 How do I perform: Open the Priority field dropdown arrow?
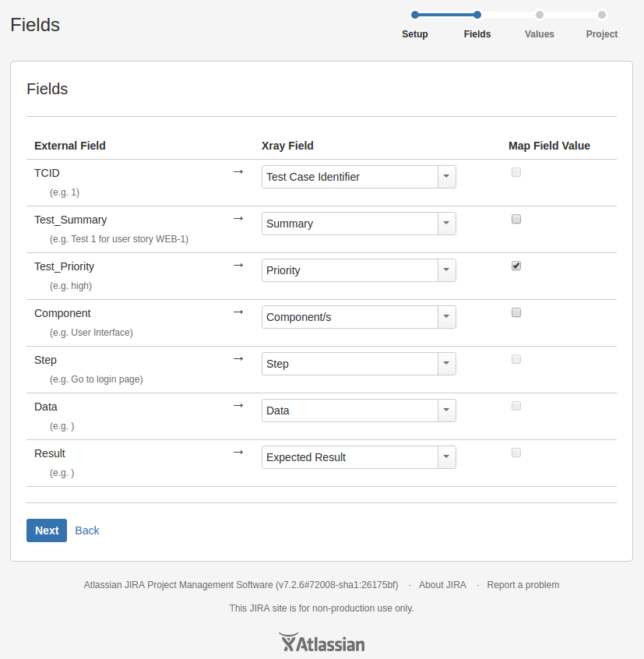pyautogui.click(x=446, y=270)
